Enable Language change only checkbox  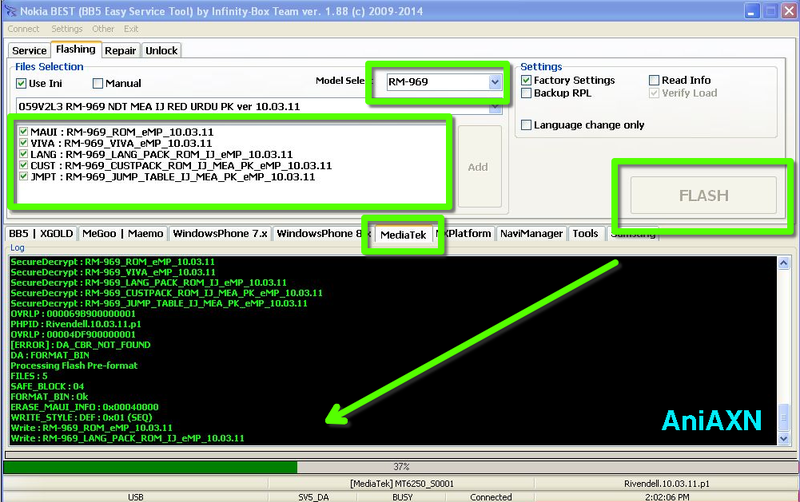(527, 125)
